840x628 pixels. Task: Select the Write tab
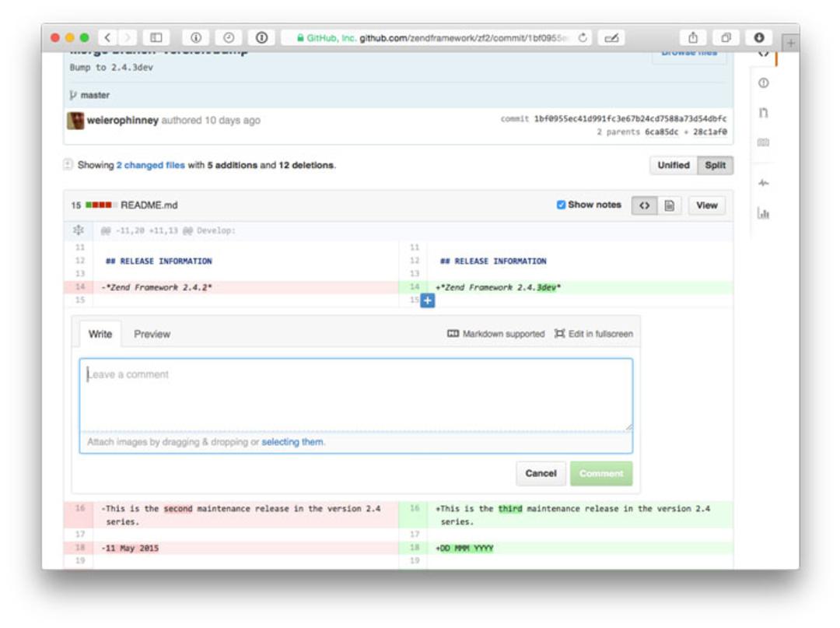click(x=100, y=335)
